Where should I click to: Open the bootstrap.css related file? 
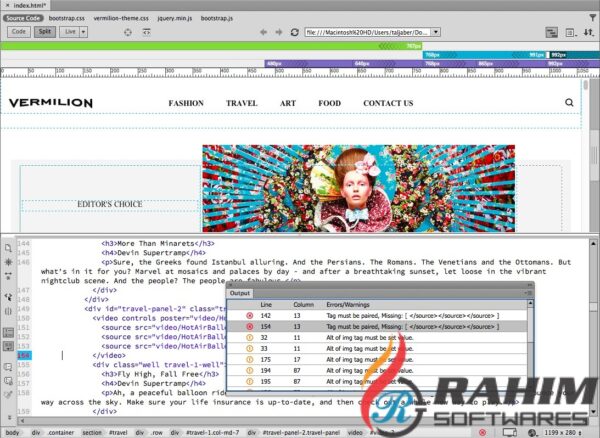tap(67, 18)
